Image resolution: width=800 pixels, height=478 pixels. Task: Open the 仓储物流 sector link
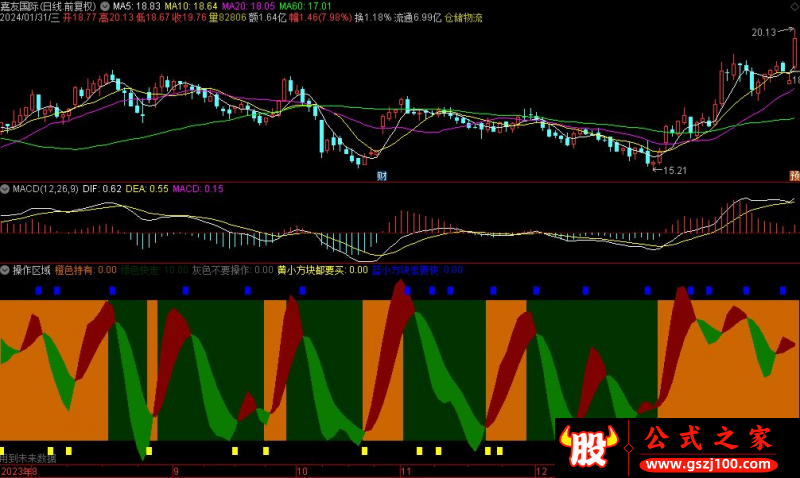point(463,18)
